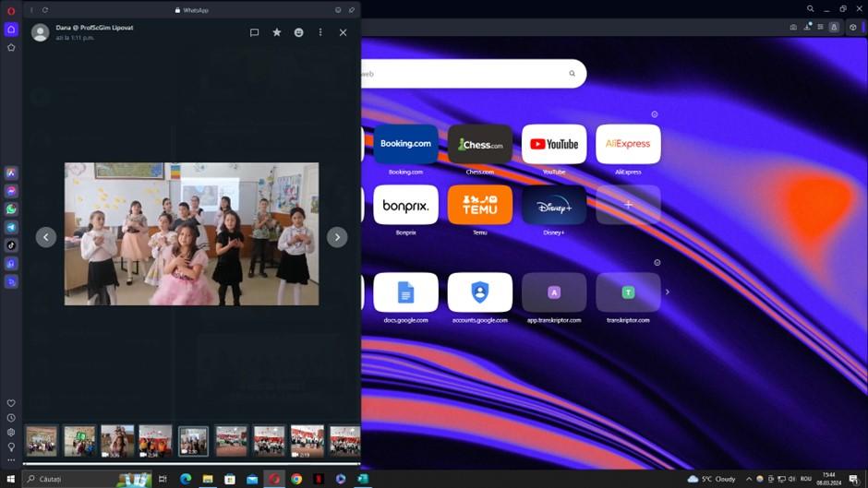Open the Chess.com speed dial tile
This screenshot has height=488, width=868.
click(480, 144)
